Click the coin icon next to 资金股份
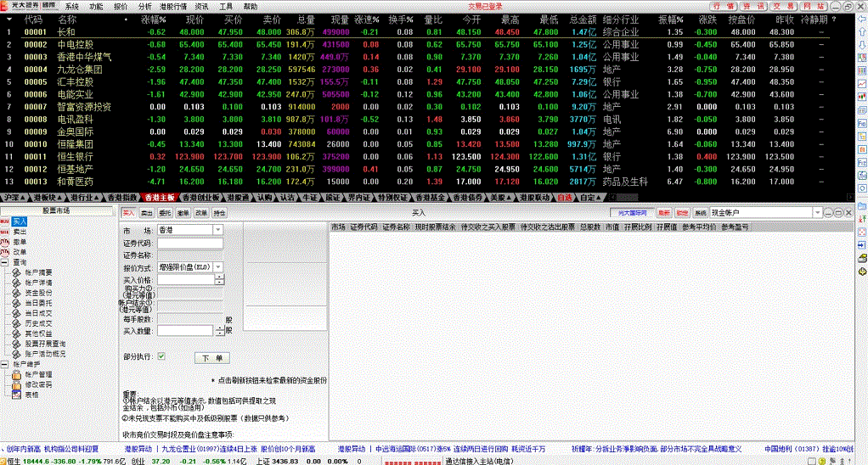868x465 pixels. (x=17, y=293)
